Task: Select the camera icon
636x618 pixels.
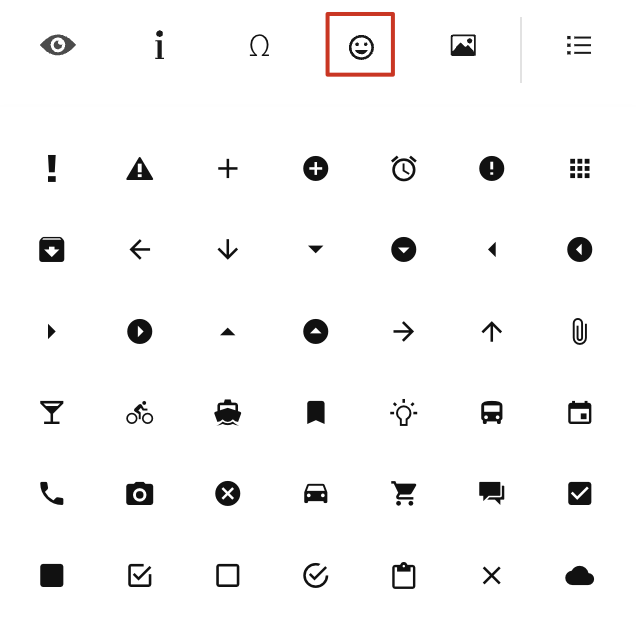Action: click(140, 494)
